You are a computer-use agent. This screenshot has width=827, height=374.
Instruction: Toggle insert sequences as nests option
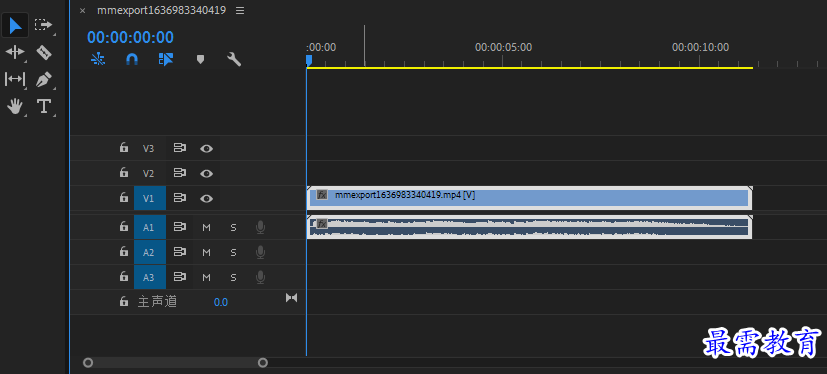(98, 59)
